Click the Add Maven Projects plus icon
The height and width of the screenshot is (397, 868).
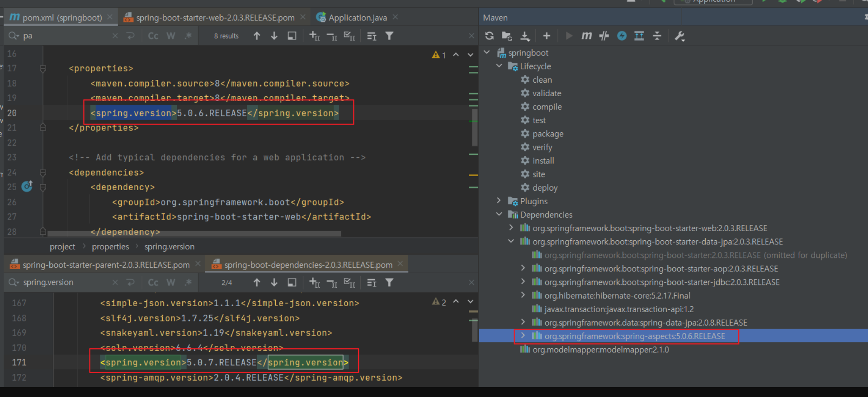(547, 36)
